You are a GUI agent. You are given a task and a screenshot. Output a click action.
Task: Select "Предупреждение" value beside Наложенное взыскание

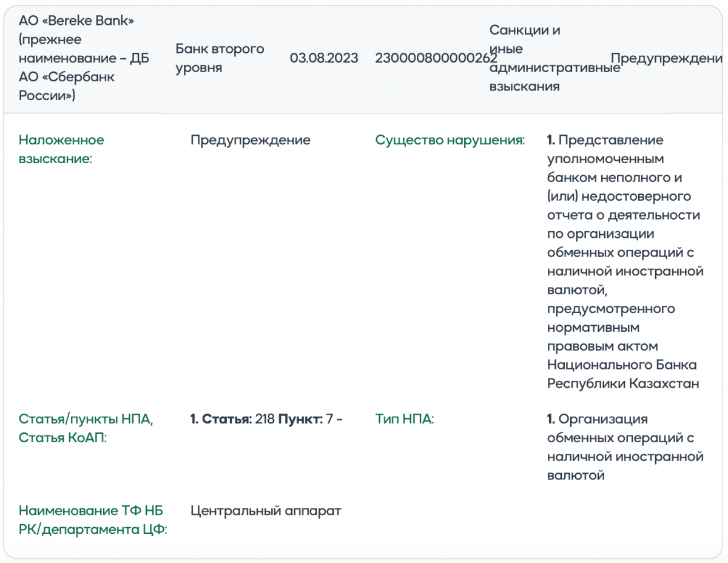[x=251, y=140]
